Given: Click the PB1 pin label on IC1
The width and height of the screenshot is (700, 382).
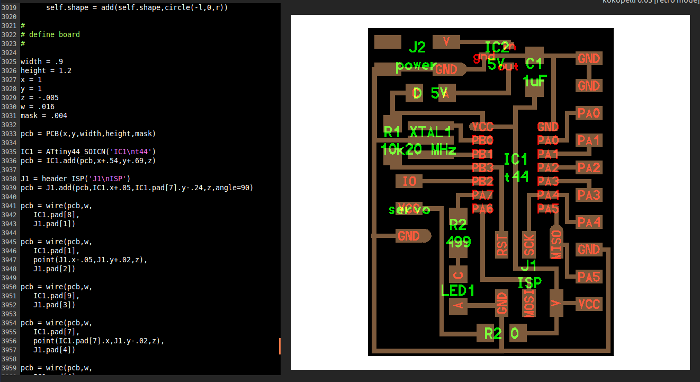Looking at the screenshot, I should pos(483,154).
